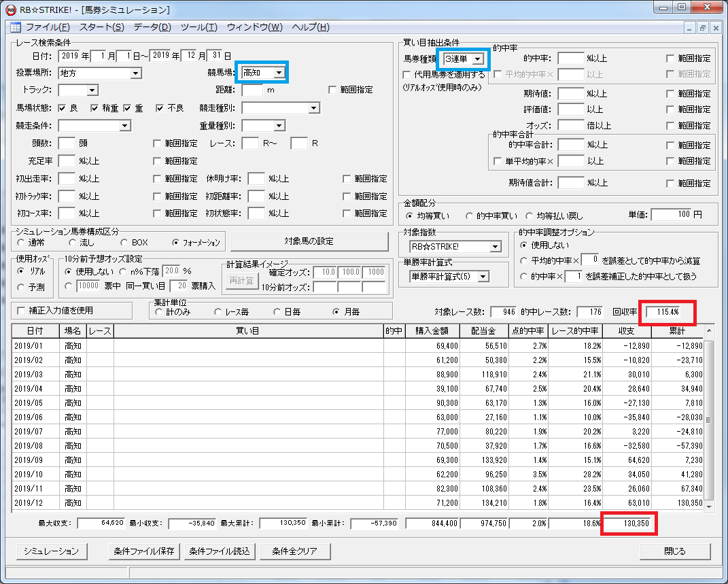Select the 流し radio button
The image size is (728, 584).
(x=72, y=242)
